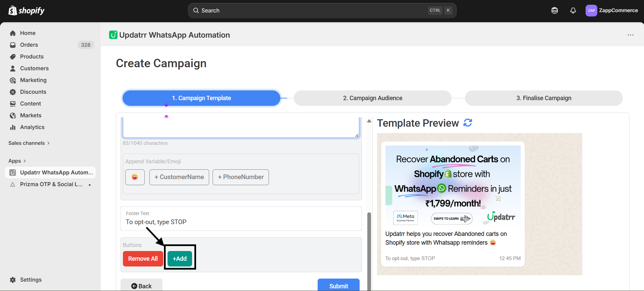Image resolution: width=644 pixels, height=291 pixels.
Task: Click the +Add button under Buttons
Action: (180, 259)
